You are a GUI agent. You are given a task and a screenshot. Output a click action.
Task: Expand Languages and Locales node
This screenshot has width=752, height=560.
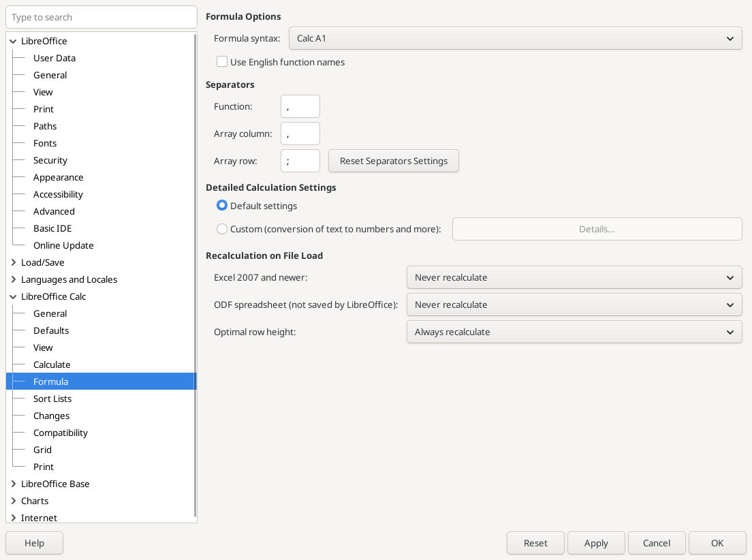[x=13, y=279]
